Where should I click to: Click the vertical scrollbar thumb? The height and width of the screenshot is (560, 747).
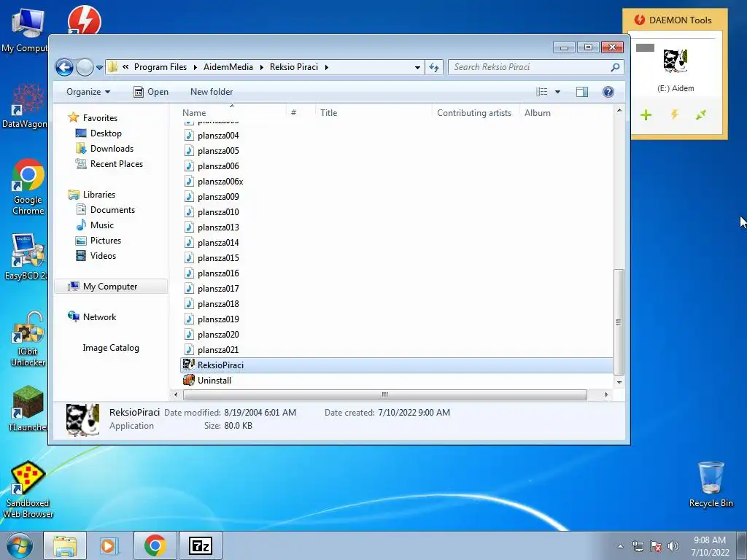pos(619,322)
